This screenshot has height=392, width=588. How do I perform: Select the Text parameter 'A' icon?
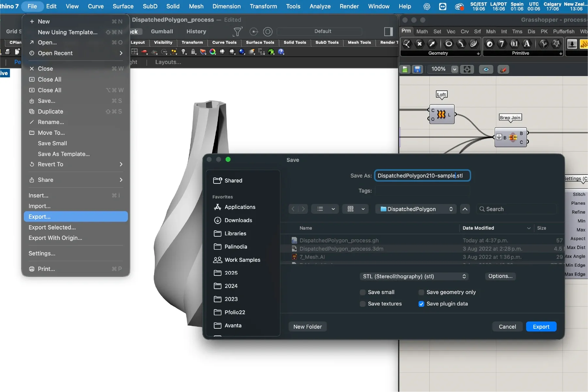(527, 44)
